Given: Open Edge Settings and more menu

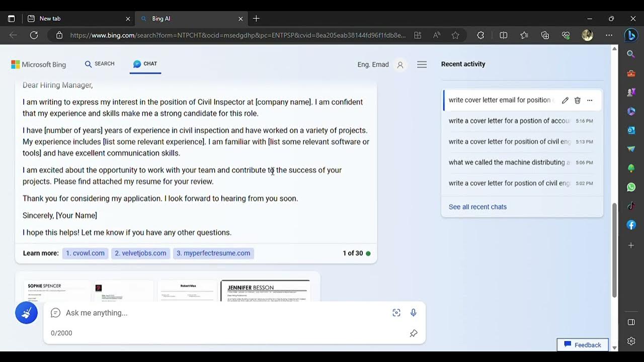Looking at the screenshot, I should point(609,35).
